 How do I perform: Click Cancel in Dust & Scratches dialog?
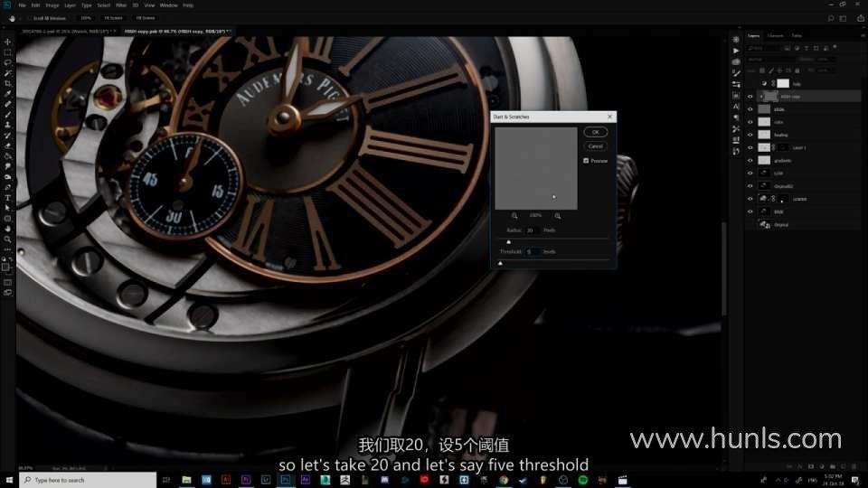click(x=596, y=146)
